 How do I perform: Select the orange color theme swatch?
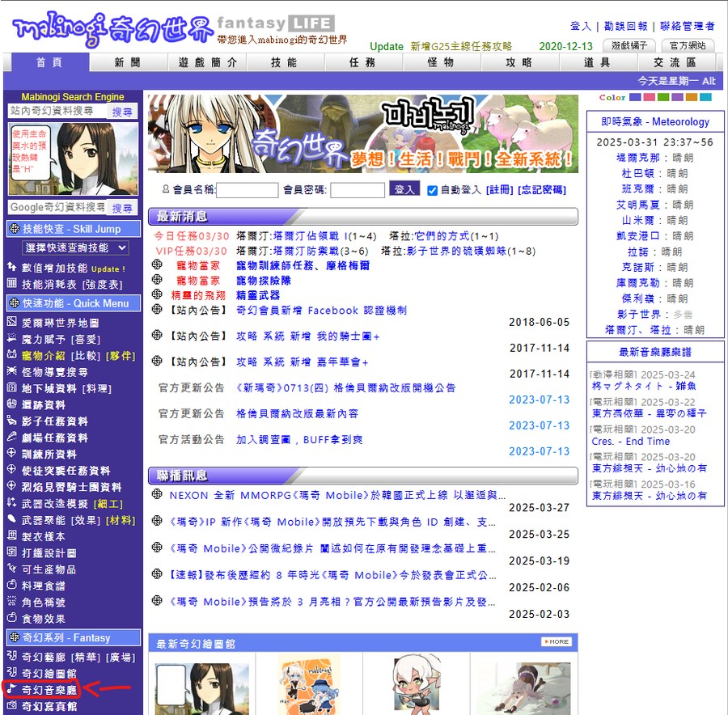tap(692, 97)
